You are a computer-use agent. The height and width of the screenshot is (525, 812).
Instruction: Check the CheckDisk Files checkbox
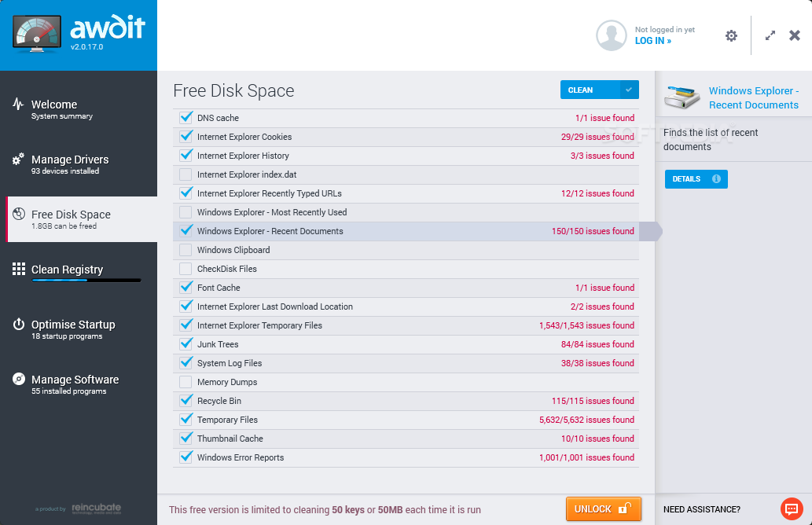coord(186,269)
